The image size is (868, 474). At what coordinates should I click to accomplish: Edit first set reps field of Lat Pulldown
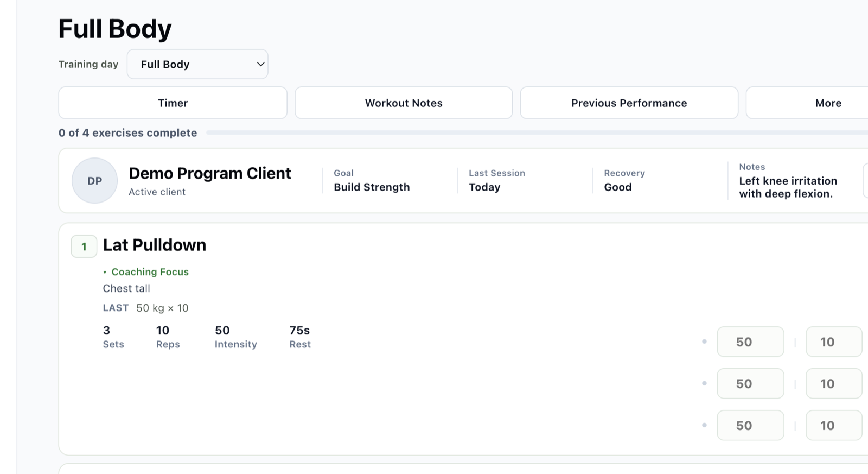pos(834,342)
